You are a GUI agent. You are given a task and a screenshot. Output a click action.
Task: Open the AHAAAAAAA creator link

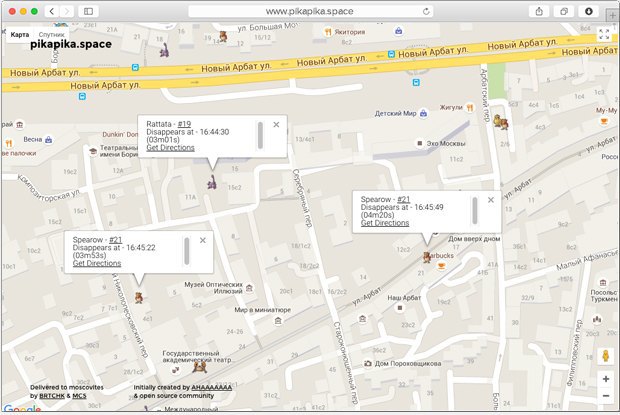[212, 387]
